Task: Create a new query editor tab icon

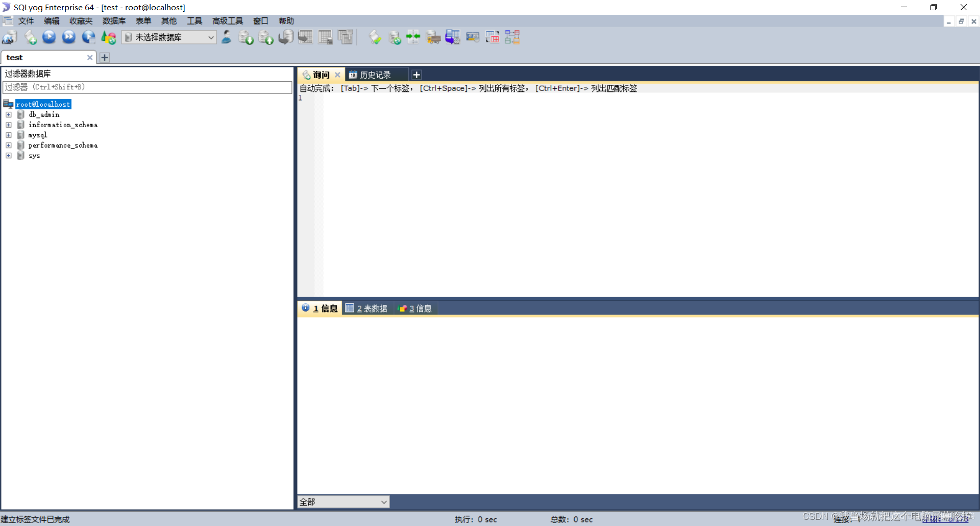Action: click(30, 37)
